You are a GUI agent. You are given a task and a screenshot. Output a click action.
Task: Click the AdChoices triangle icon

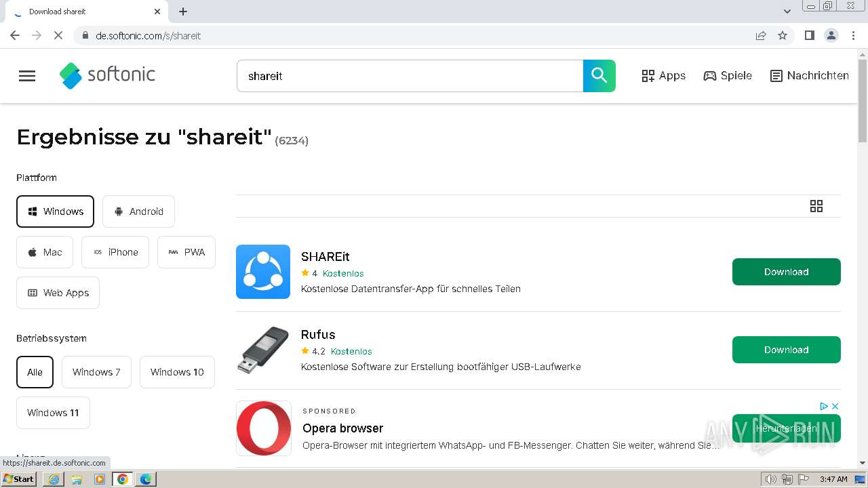[x=824, y=406]
